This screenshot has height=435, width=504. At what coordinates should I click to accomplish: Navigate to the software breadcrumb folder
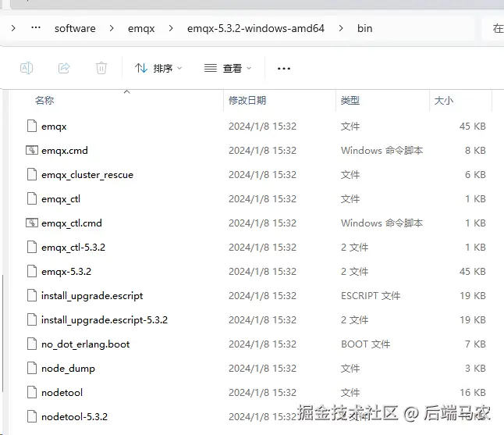[75, 29]
